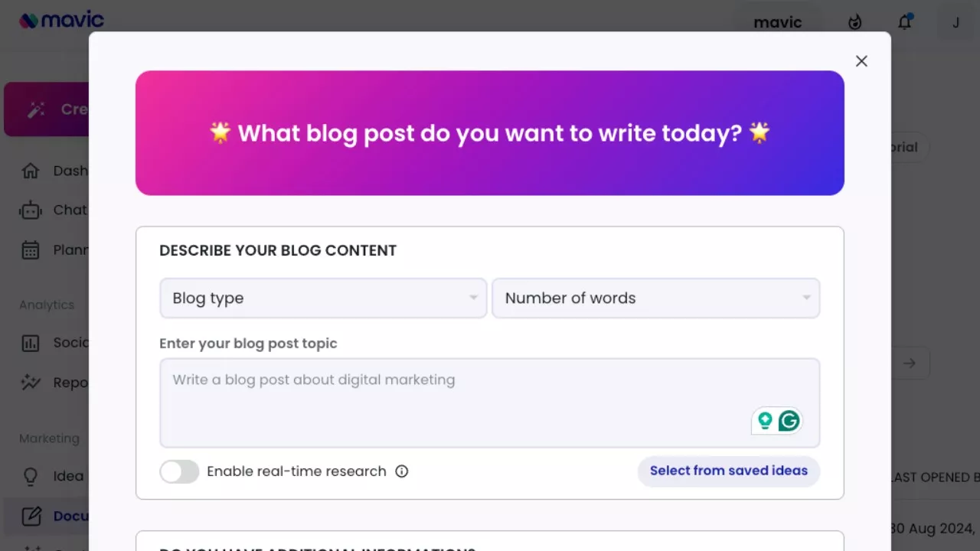Click the mavic workspace button
This screenshot has width=980, height=551.
(777, 22)
